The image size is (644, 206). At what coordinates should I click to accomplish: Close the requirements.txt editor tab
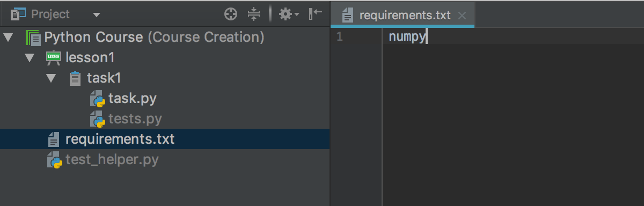(462, 15)
